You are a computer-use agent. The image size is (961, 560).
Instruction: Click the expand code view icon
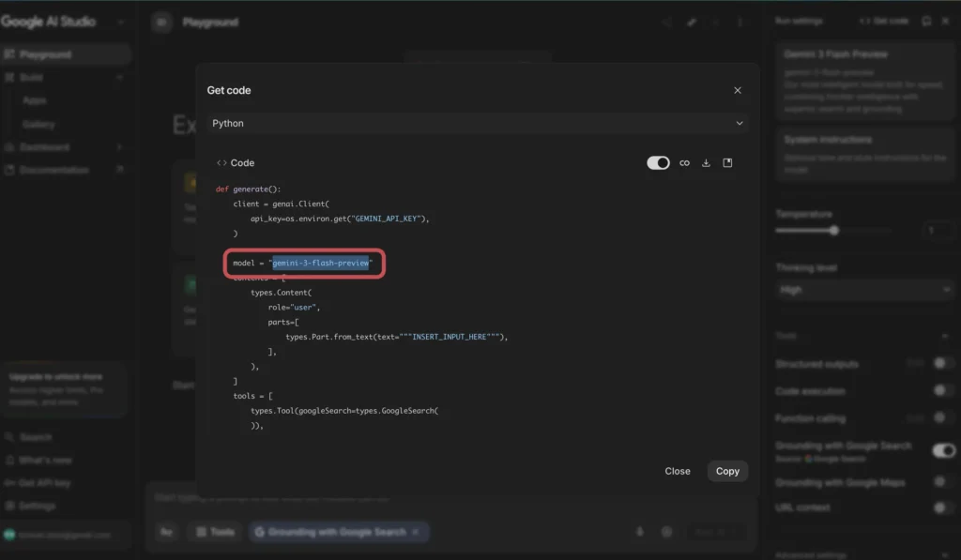pos(727,163)
